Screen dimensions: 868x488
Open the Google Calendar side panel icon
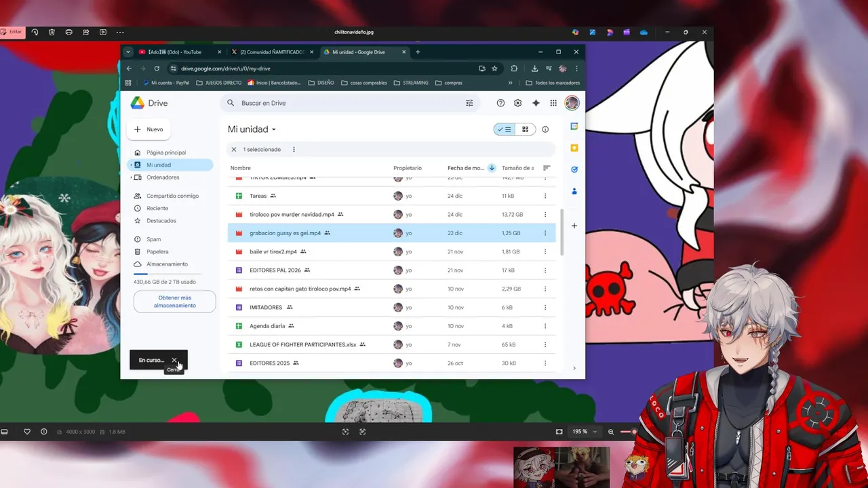point(574,126)
